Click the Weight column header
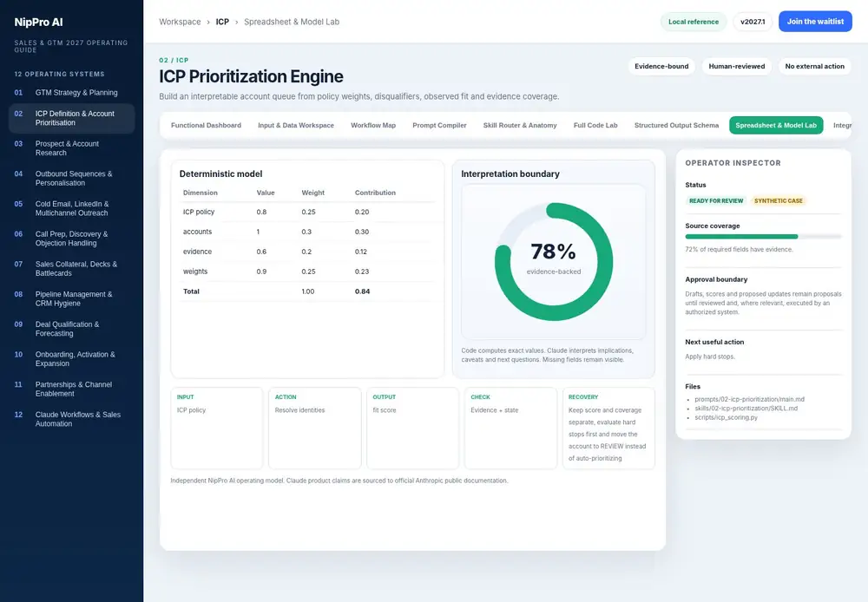This screenshot has width=868, height=602. (x=312, y=193)
